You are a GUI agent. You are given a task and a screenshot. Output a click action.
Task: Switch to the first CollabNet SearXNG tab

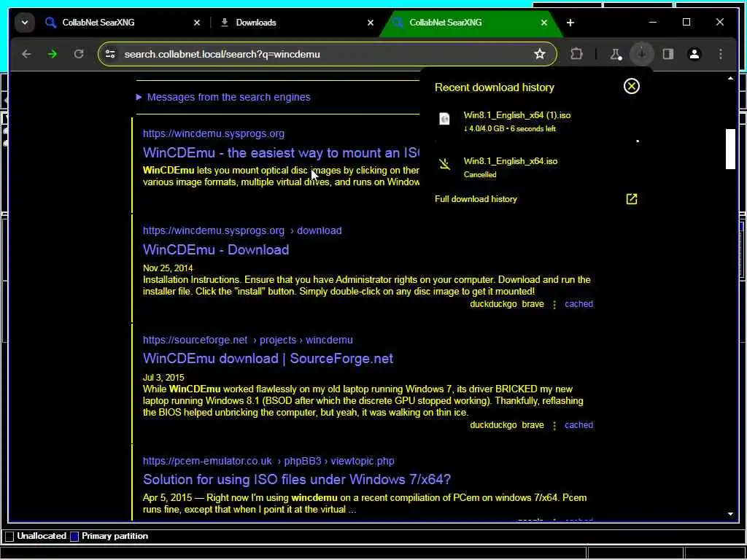pos(98,23)
